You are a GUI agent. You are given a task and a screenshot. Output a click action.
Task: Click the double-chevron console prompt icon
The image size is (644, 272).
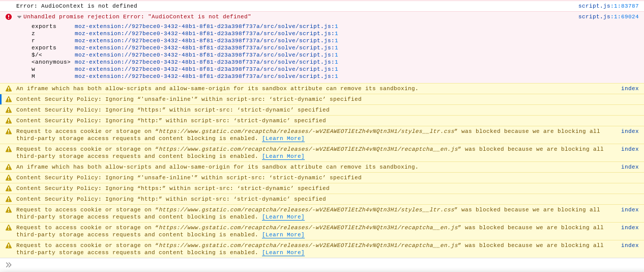(9, 265)
